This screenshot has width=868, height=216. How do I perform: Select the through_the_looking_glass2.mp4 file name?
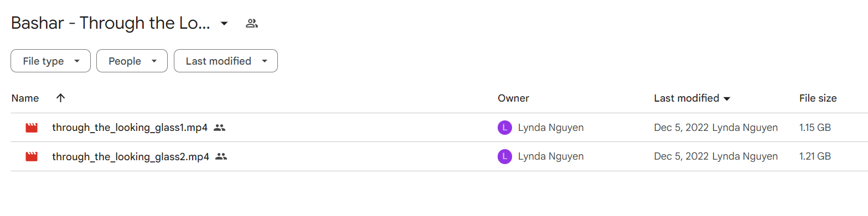(131, 156)
